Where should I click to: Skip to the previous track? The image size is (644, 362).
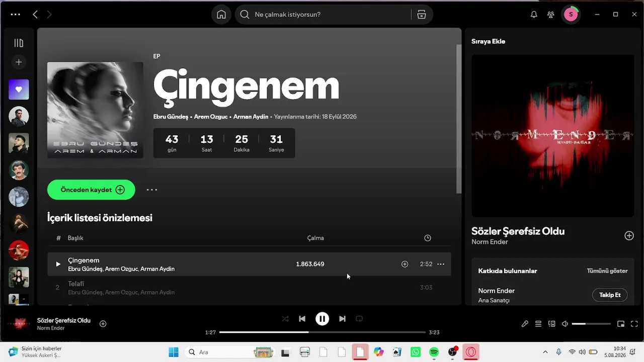(x=302, y=319)
